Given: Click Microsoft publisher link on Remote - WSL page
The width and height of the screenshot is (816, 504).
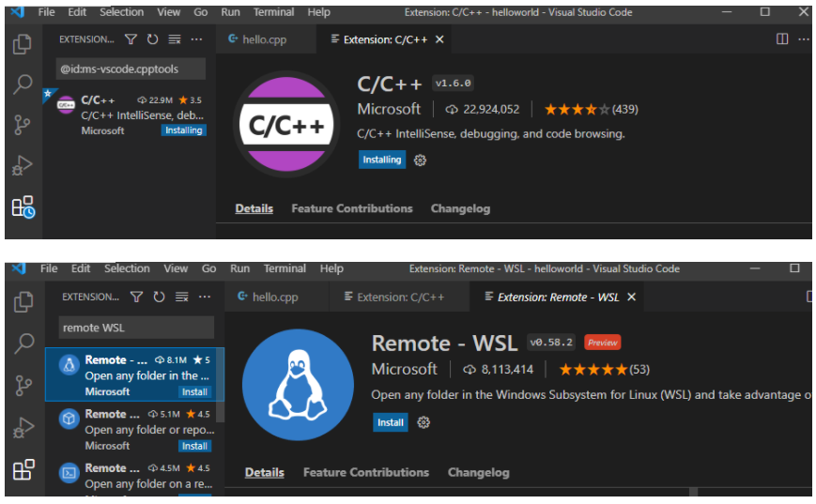Looking at the screenshot, I should (x=405, y=369).
